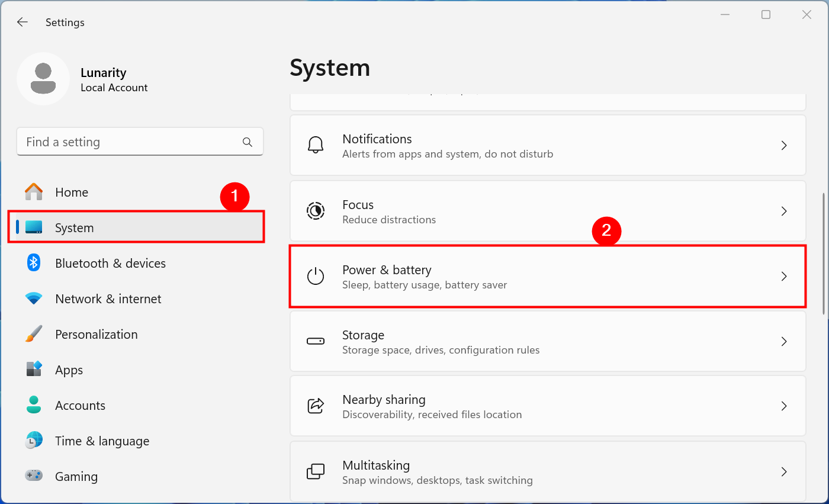Click the Storage drive icon

coord(316,342)
